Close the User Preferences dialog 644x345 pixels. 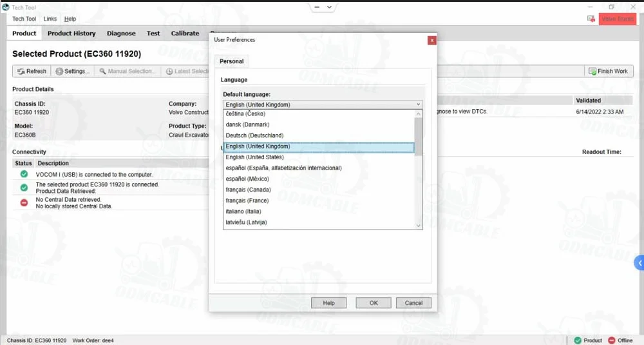431,40
